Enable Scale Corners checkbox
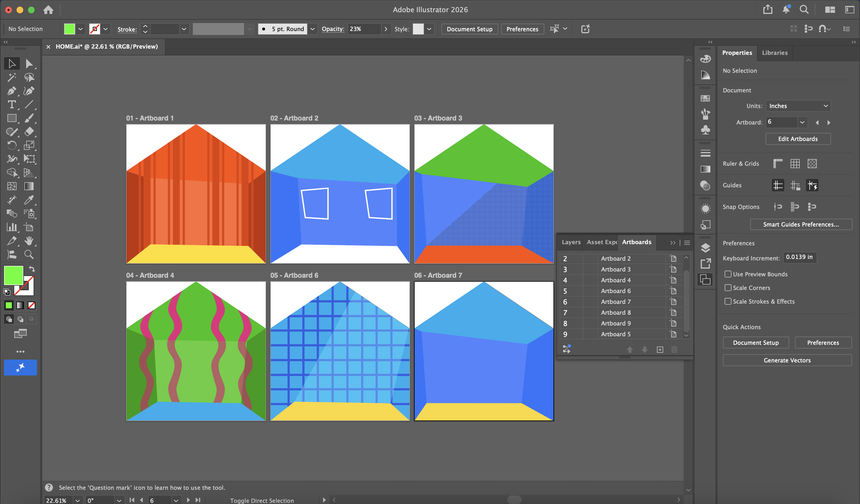The image size is (860, 504). tap(727, 288)
